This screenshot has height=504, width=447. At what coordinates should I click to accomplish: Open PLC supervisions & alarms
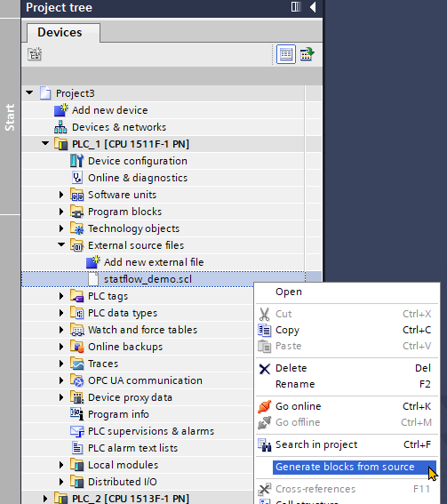click(151, 431)
